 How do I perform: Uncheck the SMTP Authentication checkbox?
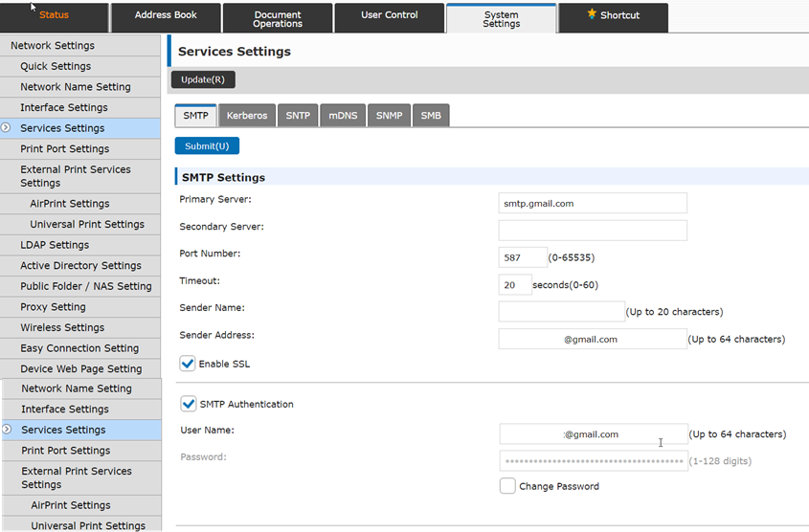(189, 404)
